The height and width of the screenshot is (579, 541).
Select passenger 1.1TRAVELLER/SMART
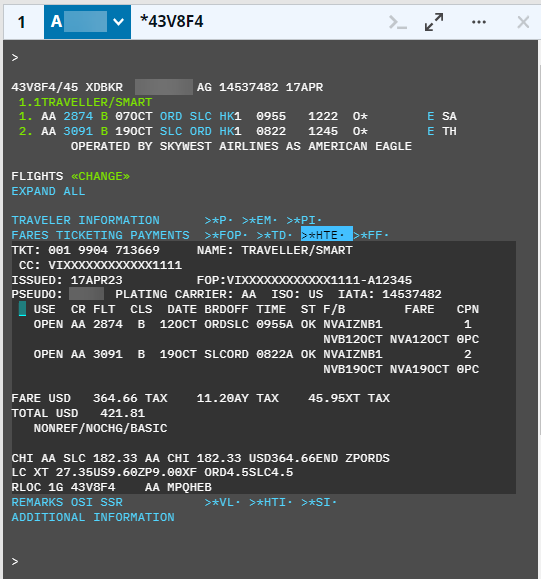coord(86,102)
